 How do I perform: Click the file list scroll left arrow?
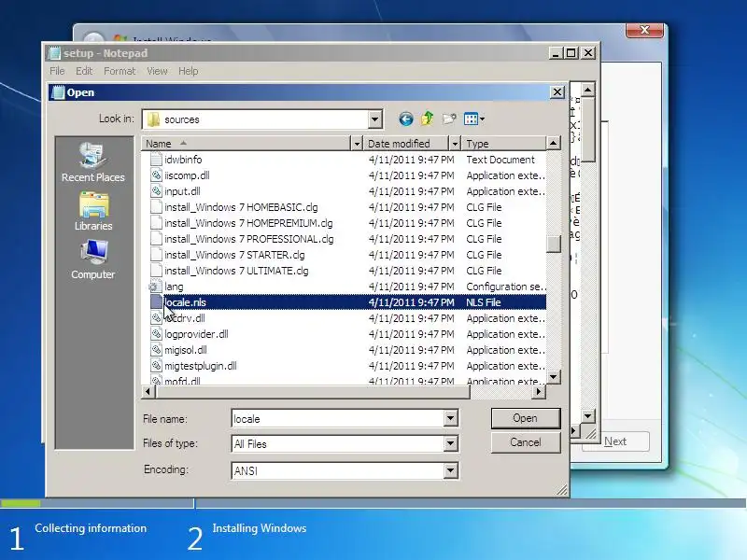[x=148, y=391]
